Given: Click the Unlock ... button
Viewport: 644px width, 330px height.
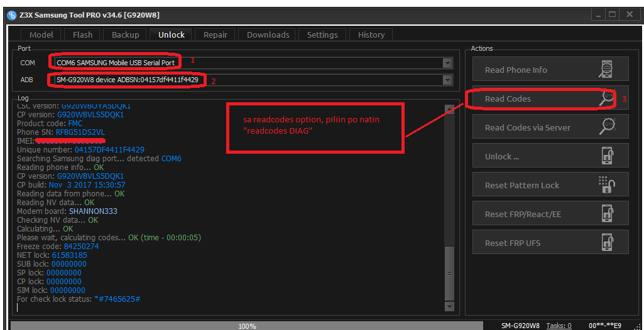Looking at the screenshot, I should [550, 157].
